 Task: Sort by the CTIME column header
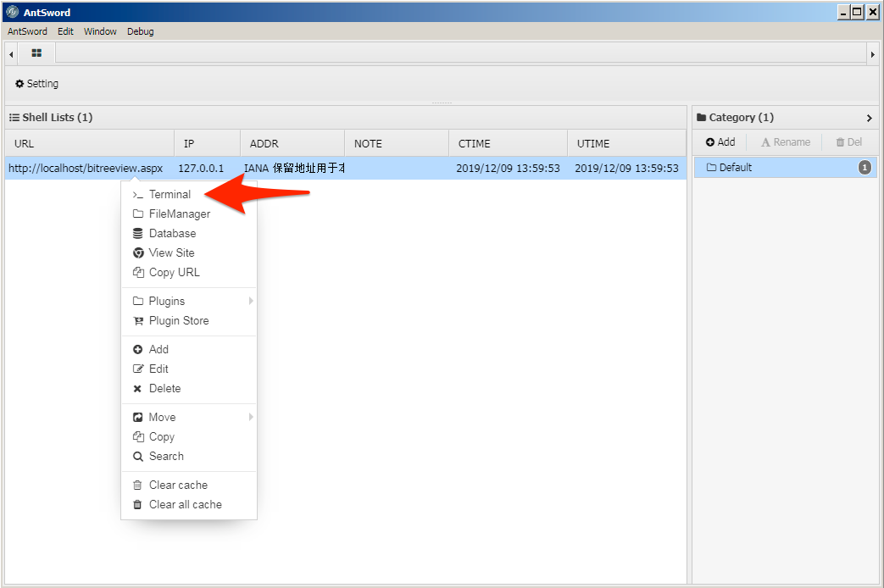tap(508, 144)
